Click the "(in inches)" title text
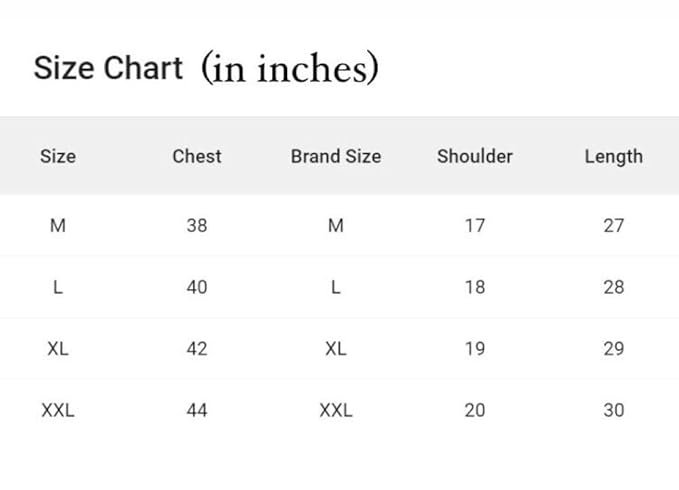679x490 pixels. click(289, 68)
